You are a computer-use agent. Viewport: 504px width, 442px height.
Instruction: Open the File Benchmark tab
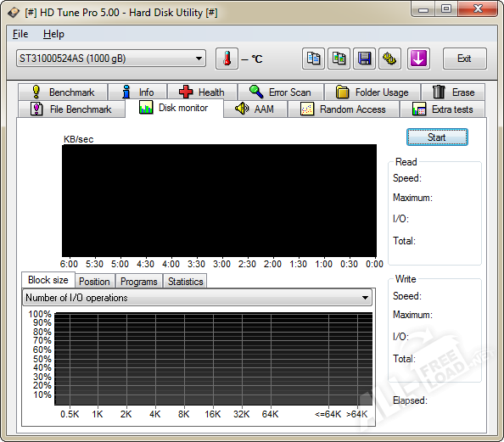(x=71, y=109)
